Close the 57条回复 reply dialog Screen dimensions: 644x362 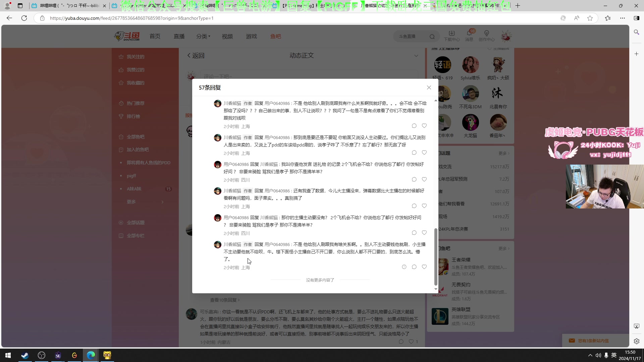click(429, 87)
